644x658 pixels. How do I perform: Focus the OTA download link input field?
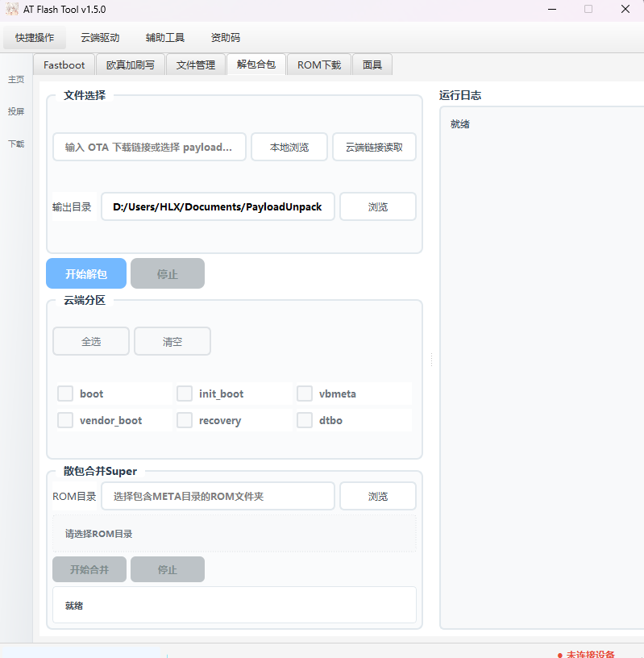149,147
